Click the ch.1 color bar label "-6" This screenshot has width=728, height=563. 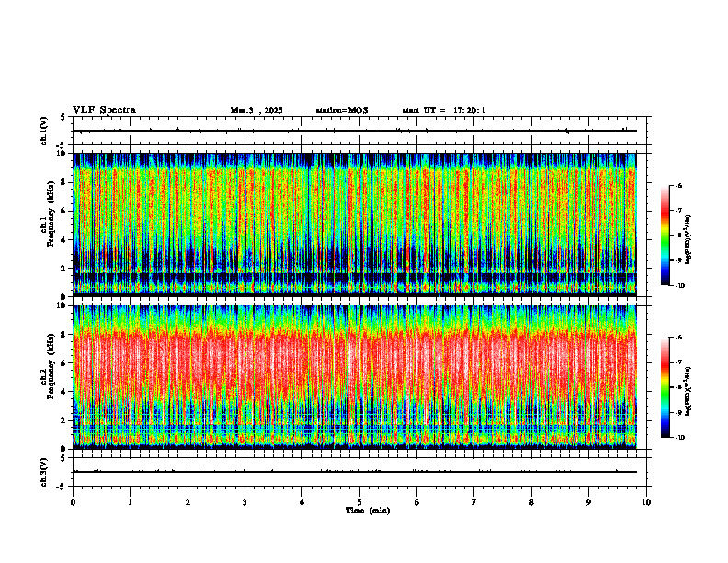[x=679, y=185]
